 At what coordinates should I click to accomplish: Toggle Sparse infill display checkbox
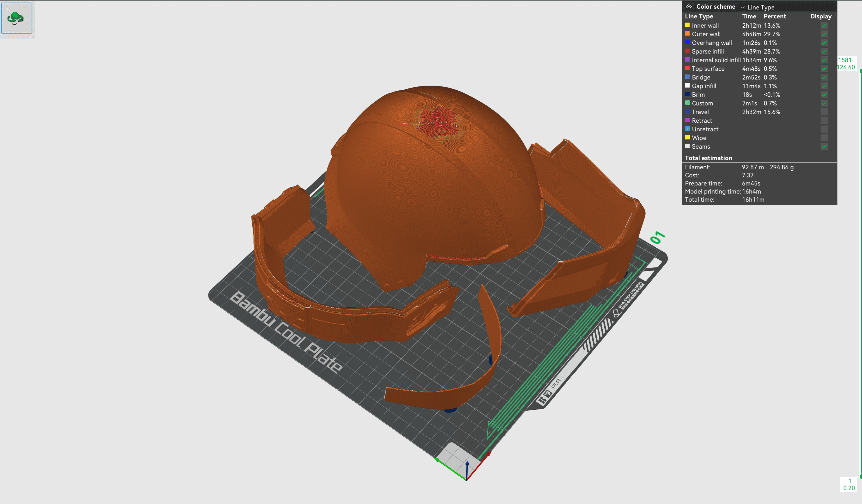pyautogui.click(x=824, y=51)
